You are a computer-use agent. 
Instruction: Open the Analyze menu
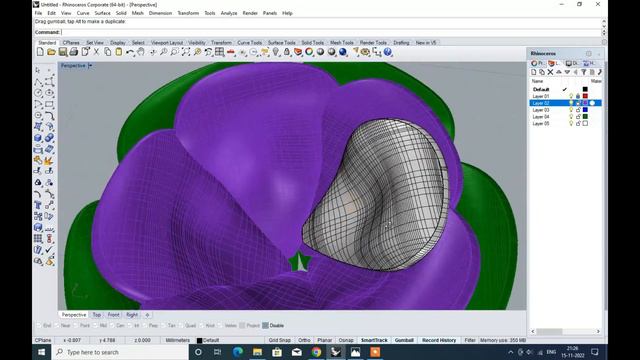coord(229,13)
